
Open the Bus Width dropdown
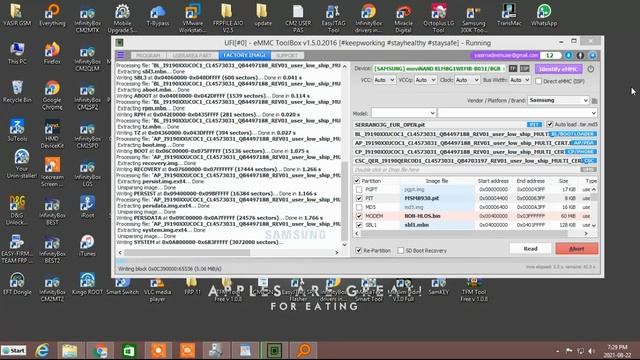coord(519,80)
